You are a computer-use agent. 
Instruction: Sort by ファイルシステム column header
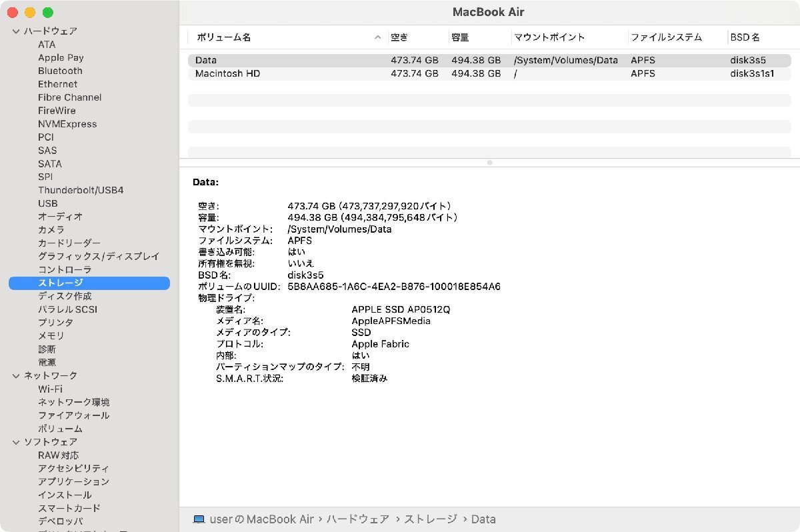[x=666, y=37]
